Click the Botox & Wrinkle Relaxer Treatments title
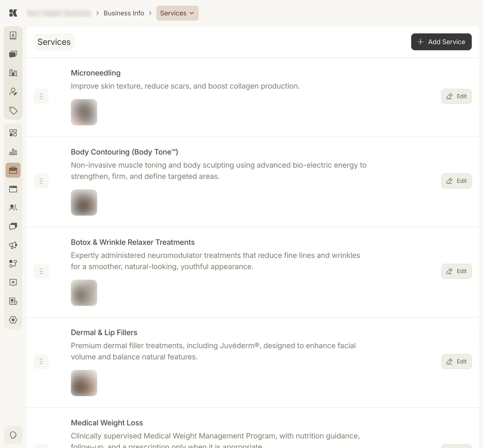This screenshot has height=448, width=483. [x=133, y=242]
